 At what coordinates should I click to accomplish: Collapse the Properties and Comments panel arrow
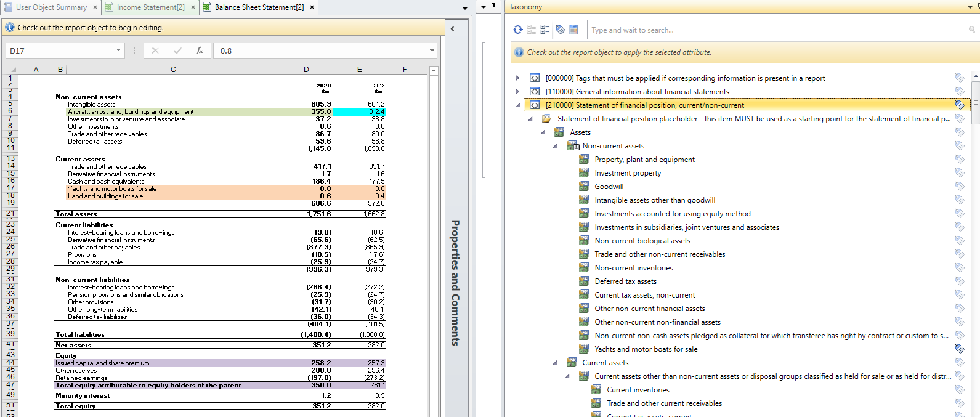[x=453, y=28]
